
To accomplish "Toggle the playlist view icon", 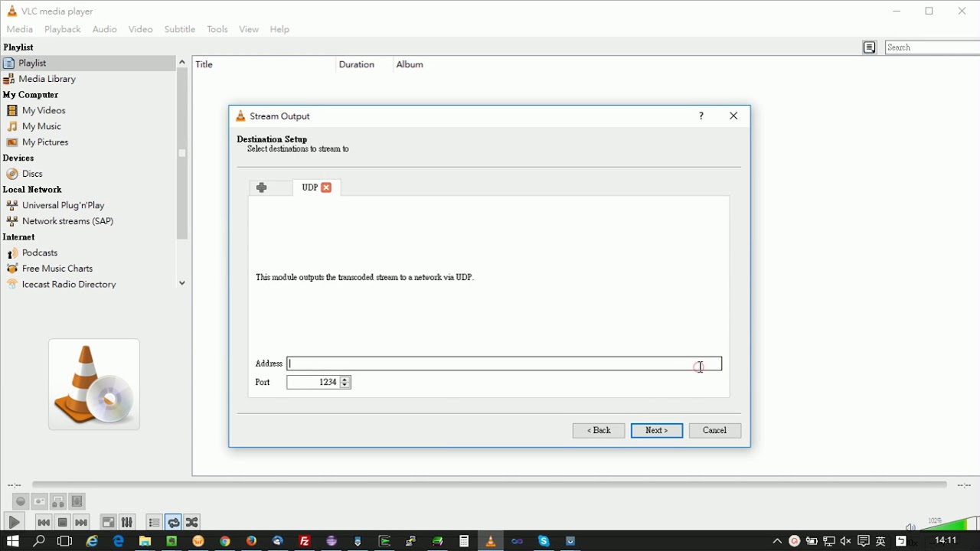I will tap(154, 522).
